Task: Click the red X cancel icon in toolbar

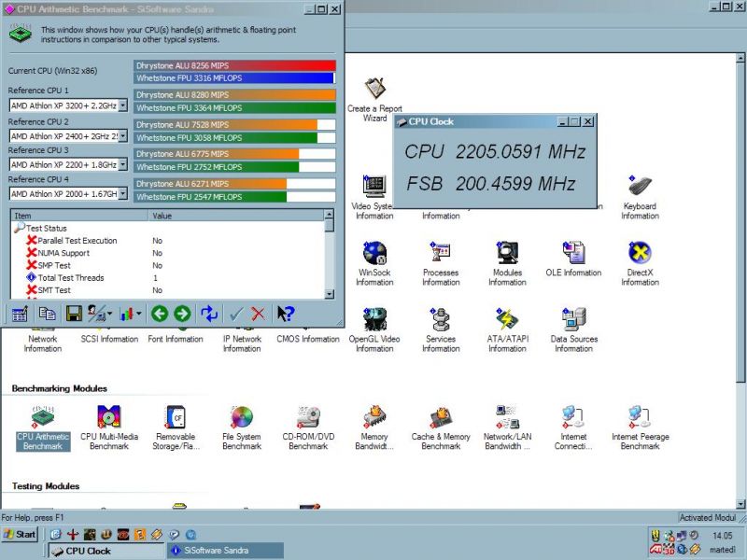Action: pyautogui.click(x=259, y=314)
